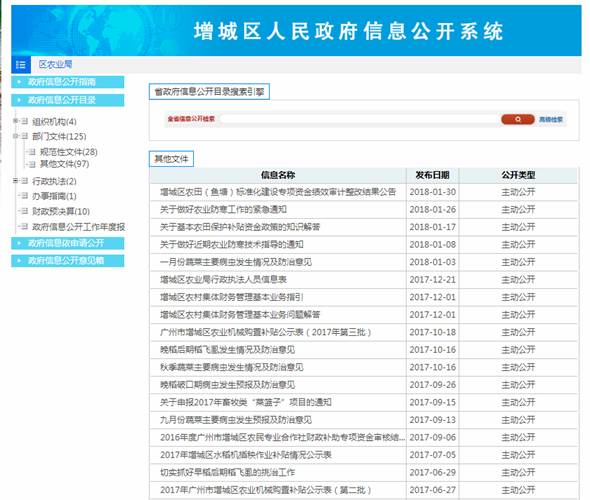Open 九月份蔬菜主要病虫发生预报及防治意见
The width and height of the screenshot is (590, 500).
pos(236,420)
